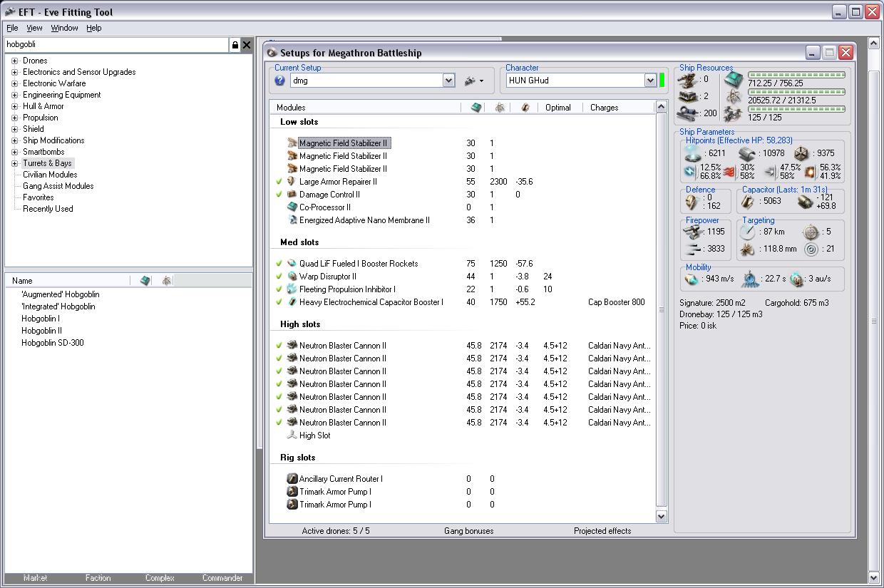The image size is (884, 588).
Task: Open the Window menu
Action: 64,28
